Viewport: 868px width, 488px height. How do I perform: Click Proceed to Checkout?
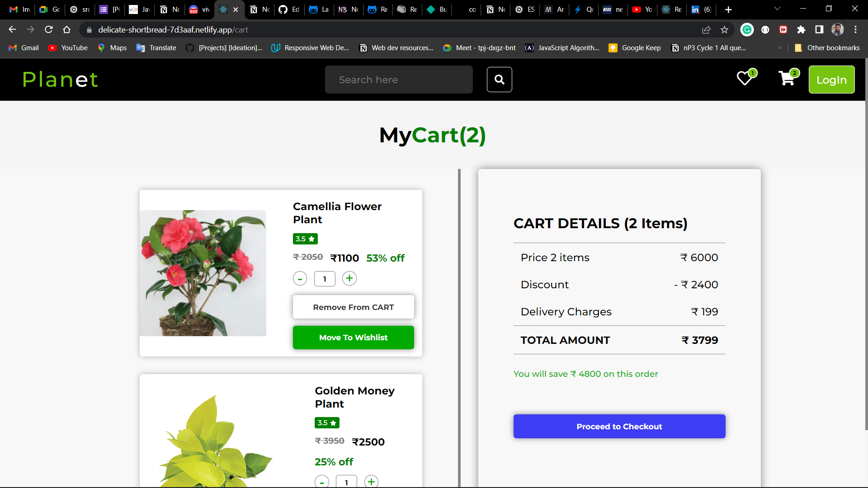click(619, 426)
